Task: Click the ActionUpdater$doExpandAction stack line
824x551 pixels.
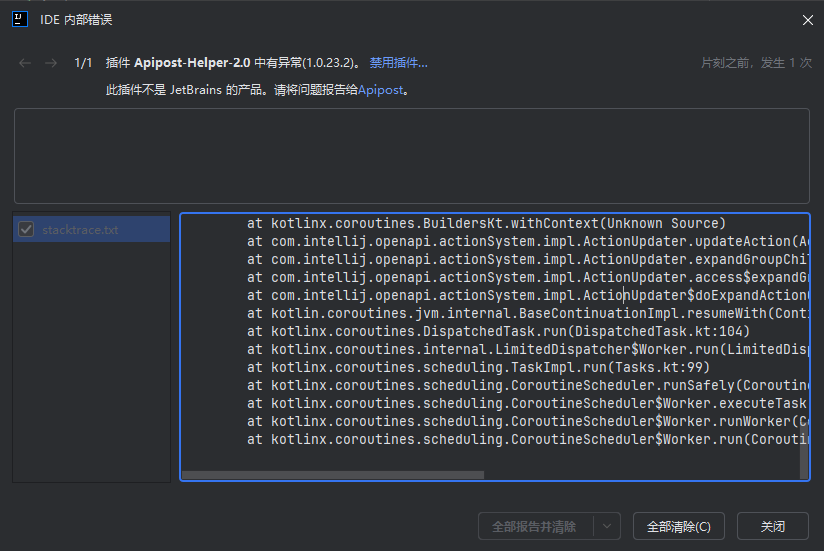Action: pos(528,295)
